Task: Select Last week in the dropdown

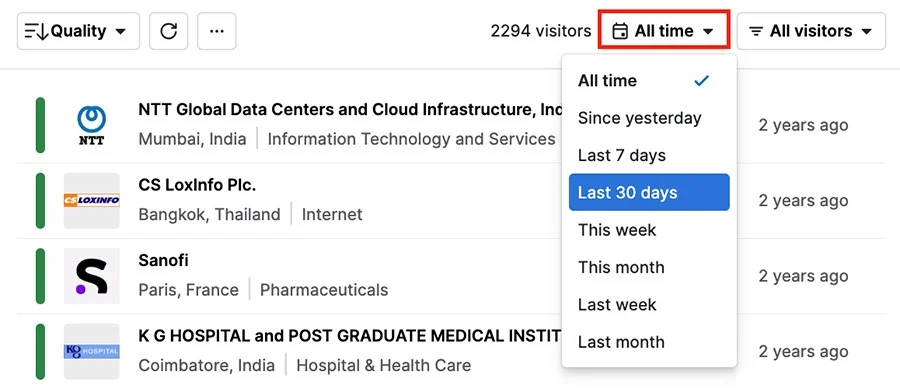Action: pos(649,305)
